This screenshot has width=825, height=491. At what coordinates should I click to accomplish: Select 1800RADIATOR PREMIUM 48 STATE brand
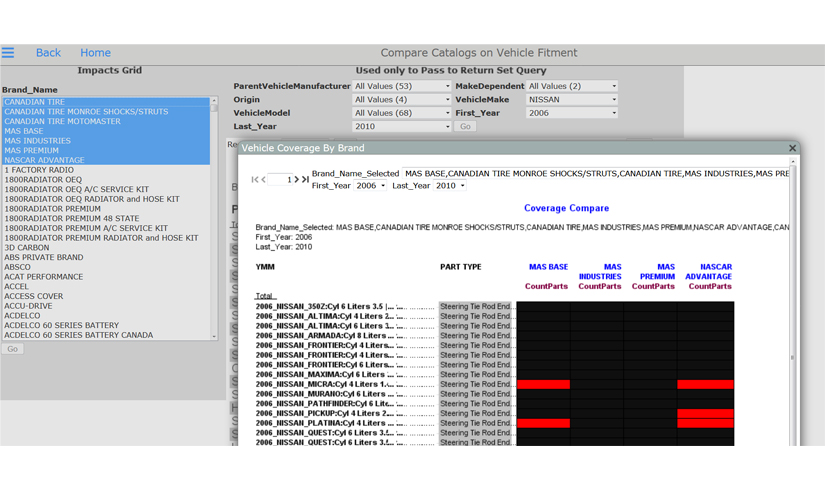tap(106, 218)
